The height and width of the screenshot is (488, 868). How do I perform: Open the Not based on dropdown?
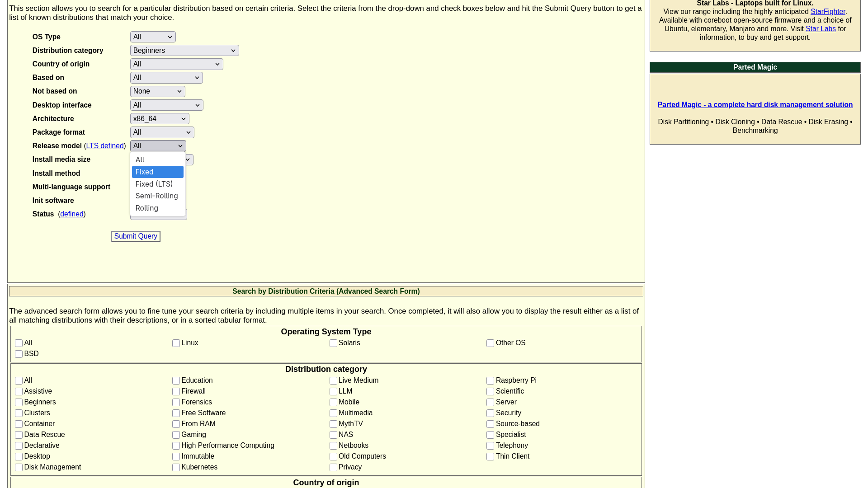pyautogui.click(x=157, y=91)
